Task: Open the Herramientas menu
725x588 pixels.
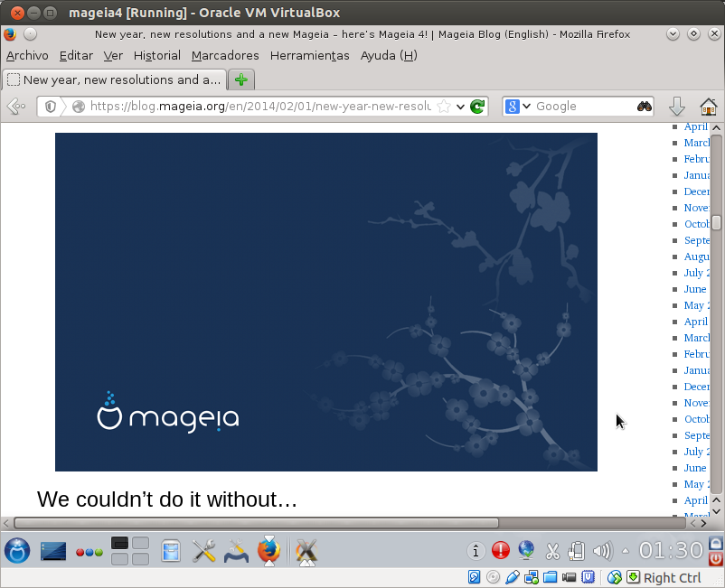Action: pyautogui.click(x=309, y=55)
